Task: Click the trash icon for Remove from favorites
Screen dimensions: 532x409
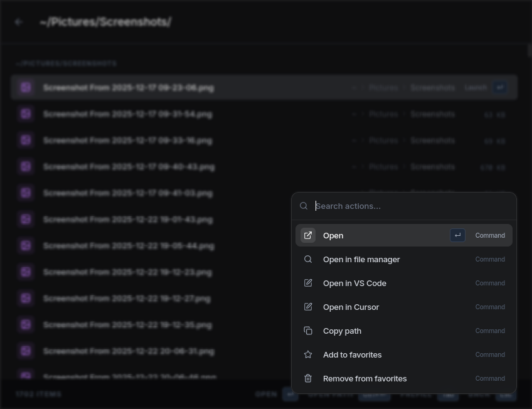Action: tap(308, 378)
